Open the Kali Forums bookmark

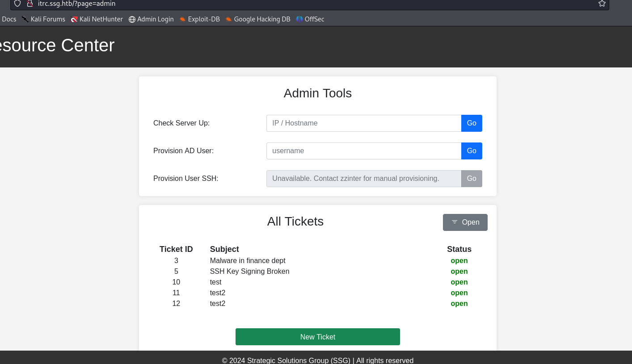pyautogui.click(x=43, y=19)
